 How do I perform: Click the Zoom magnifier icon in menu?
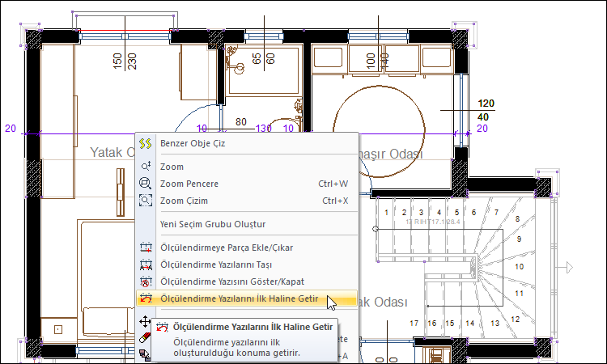point(146,166)
